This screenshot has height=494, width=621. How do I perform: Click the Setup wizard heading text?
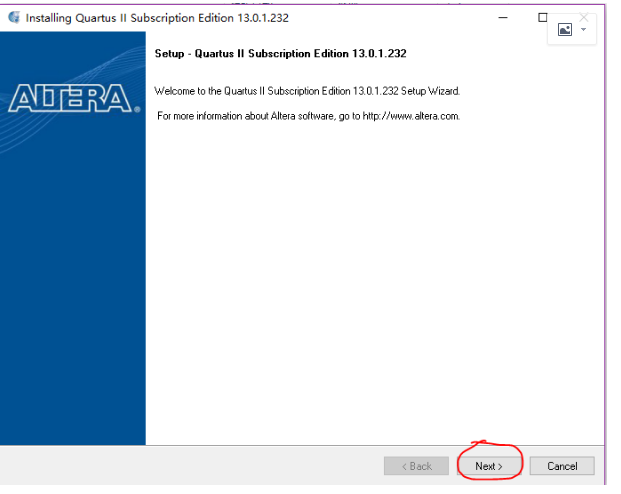(280, 53)
